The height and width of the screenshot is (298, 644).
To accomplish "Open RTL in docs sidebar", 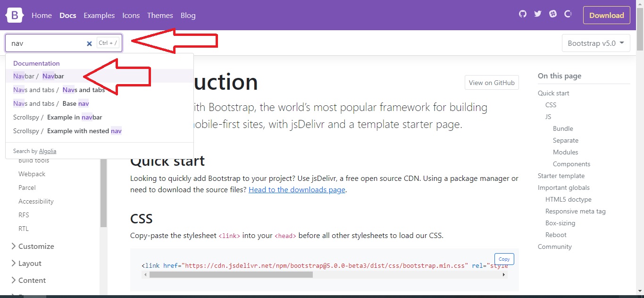I will click(x=24, y=229).
